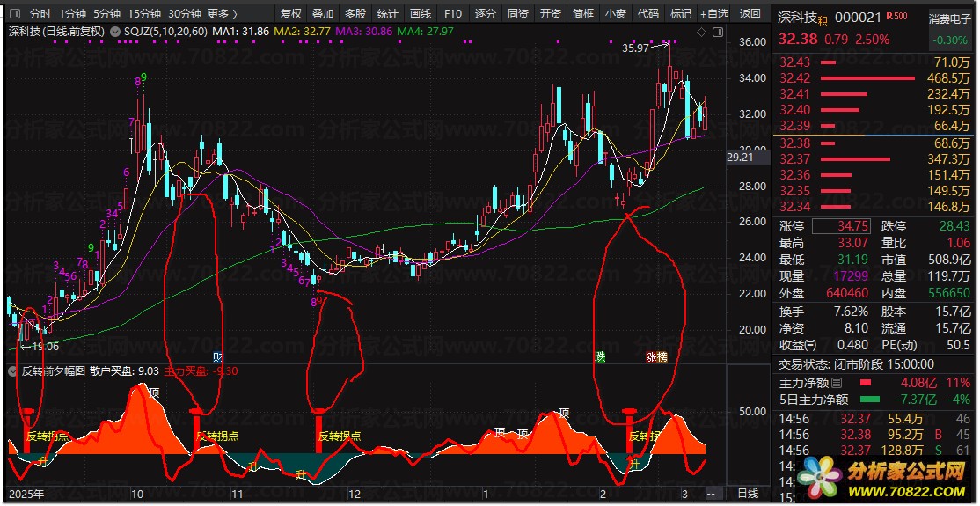The width and height of the screenshot is (980, 506).
Task: Expand the 反转前夕幅图 indicator menu
Action: coord(14,370)
